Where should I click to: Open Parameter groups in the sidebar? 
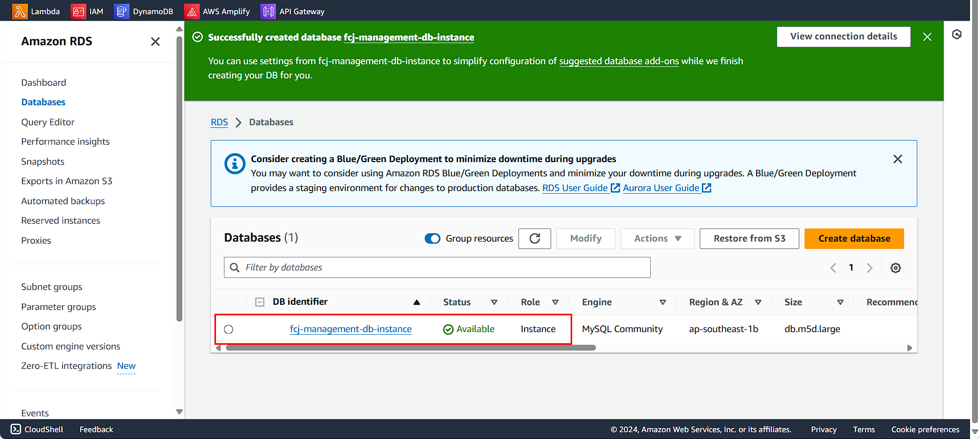pos(58,307)
